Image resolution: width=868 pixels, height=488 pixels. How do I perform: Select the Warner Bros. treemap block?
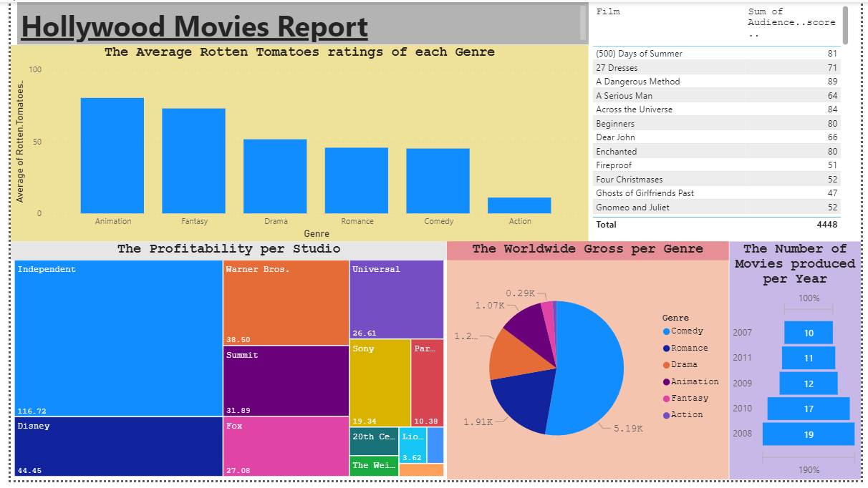pos(285,301)
